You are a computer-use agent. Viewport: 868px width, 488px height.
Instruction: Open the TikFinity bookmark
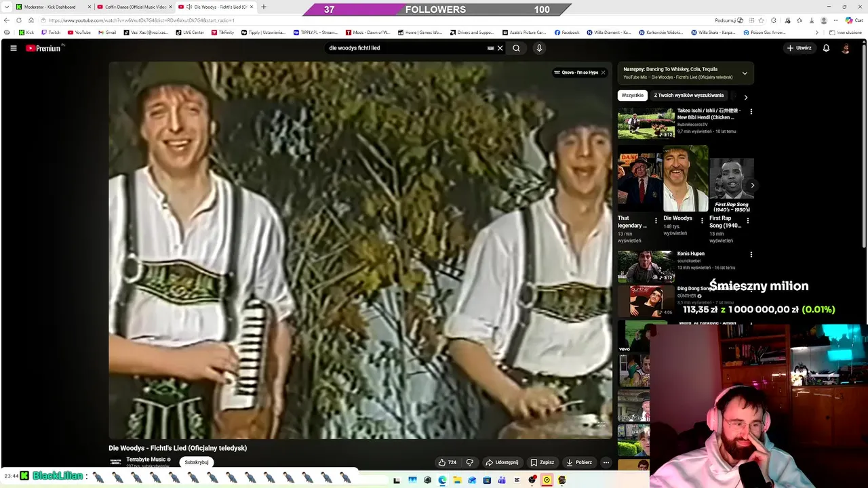coord(223,33)
